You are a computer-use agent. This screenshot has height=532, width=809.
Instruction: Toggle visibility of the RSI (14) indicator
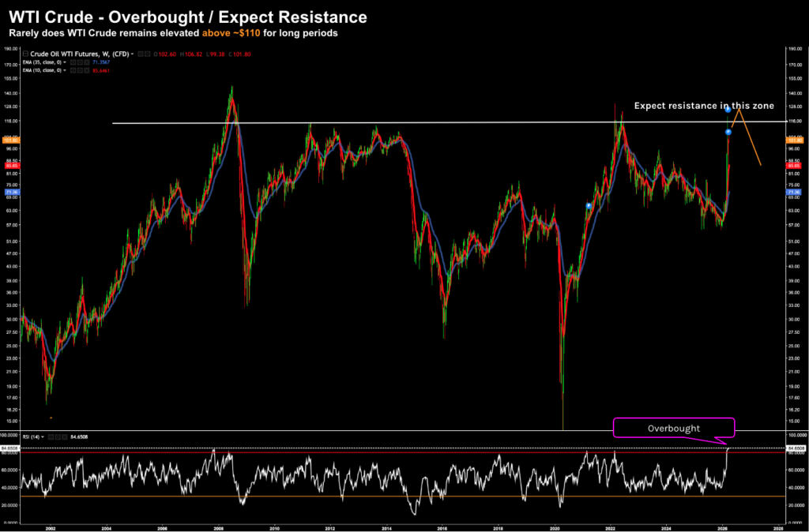pos(51,436)
